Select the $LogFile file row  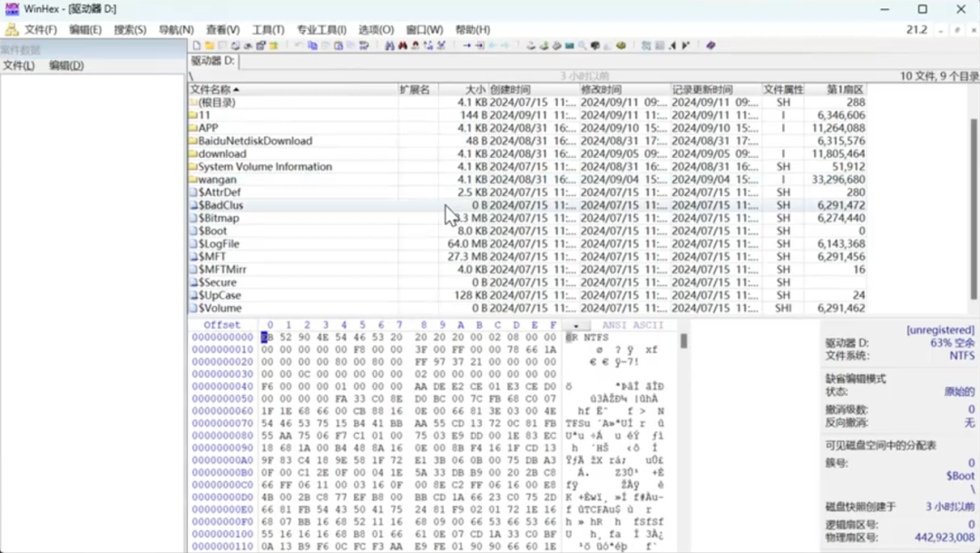pyautogui.click(x=527, y=244)
